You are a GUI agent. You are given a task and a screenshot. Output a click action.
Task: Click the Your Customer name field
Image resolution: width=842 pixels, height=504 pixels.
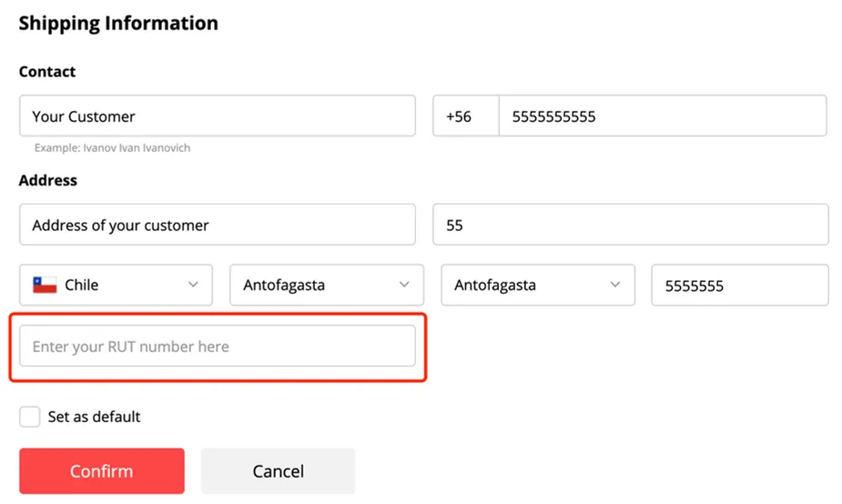click(x=218, y=116)
